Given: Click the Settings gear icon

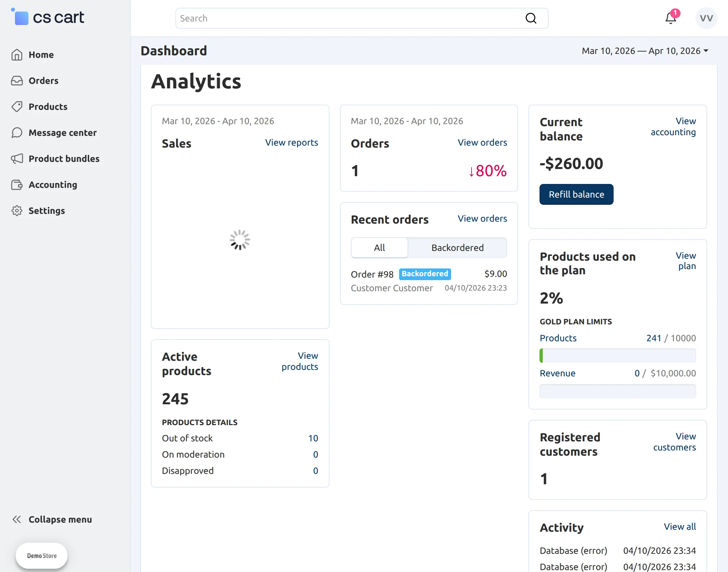Looking at the screenshot, I should pyautogui.click(x=17, y=211).
